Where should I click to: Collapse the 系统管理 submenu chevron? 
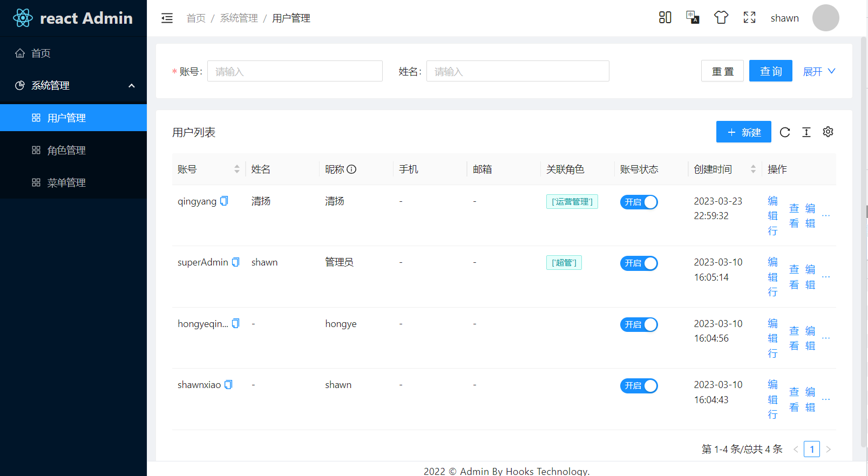[131, 85]
